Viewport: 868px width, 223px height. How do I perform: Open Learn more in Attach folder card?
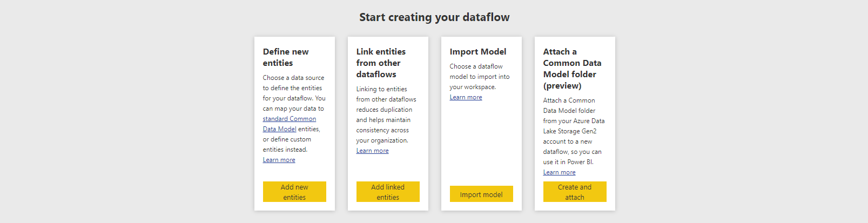pyautogui.click(x=560, y=172)
